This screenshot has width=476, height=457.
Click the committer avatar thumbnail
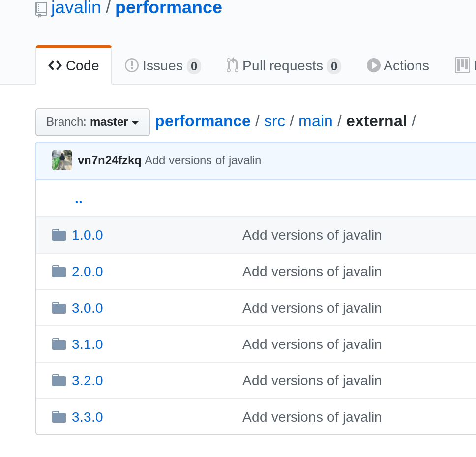click(x=62, y=160)
